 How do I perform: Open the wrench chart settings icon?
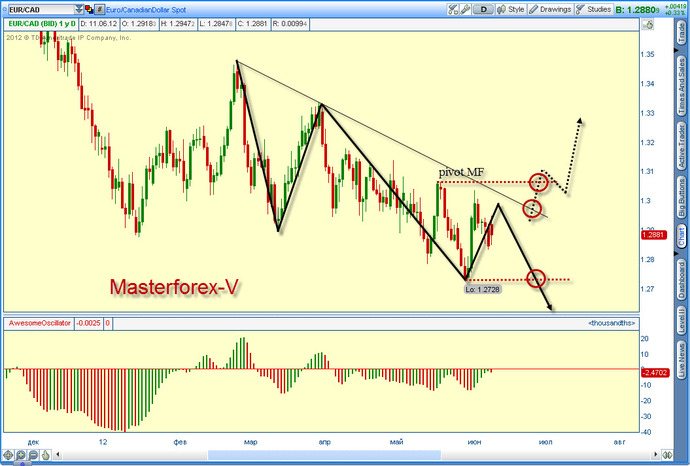465,9
